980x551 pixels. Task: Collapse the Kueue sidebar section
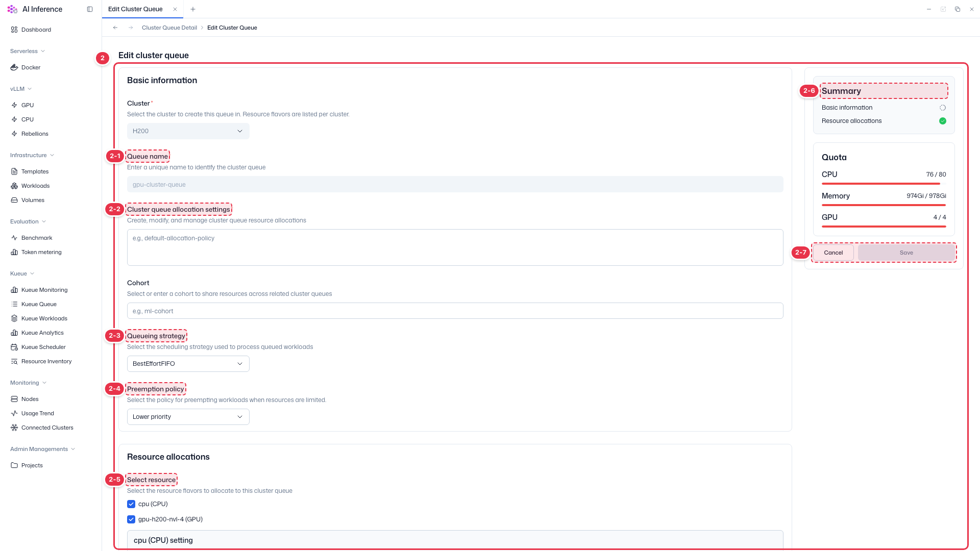point(22,273)
